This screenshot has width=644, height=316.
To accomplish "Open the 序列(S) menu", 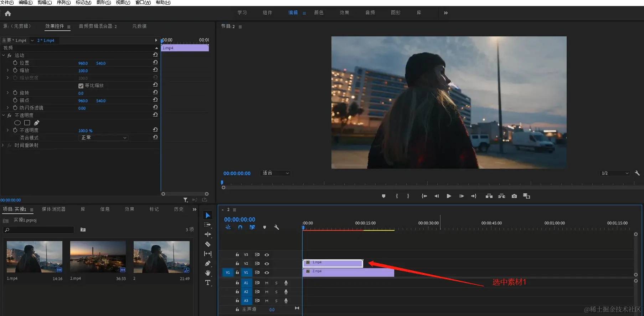I will [63, 2].
